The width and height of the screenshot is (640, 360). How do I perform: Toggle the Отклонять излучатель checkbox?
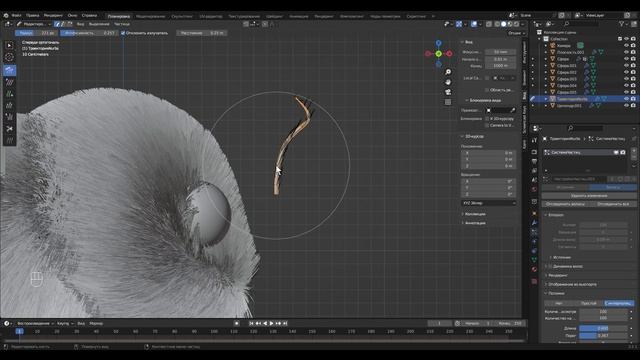click(x=123, y=33)
